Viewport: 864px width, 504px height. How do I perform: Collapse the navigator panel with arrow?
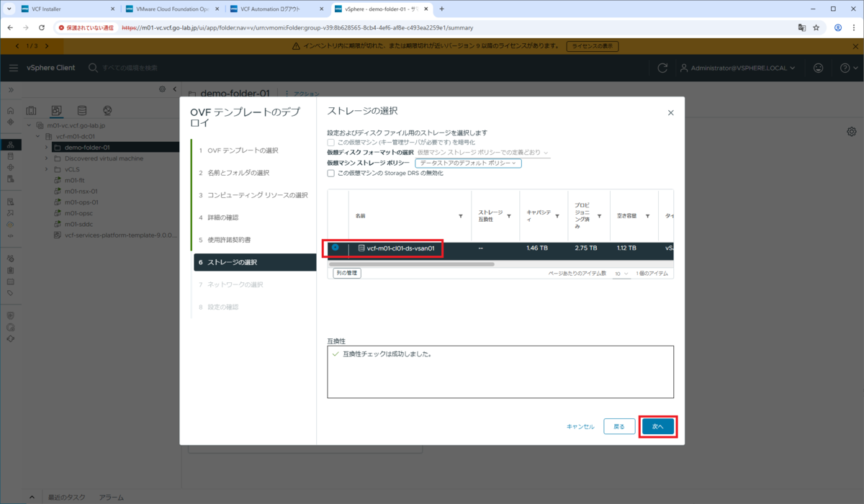pos(174,89)
